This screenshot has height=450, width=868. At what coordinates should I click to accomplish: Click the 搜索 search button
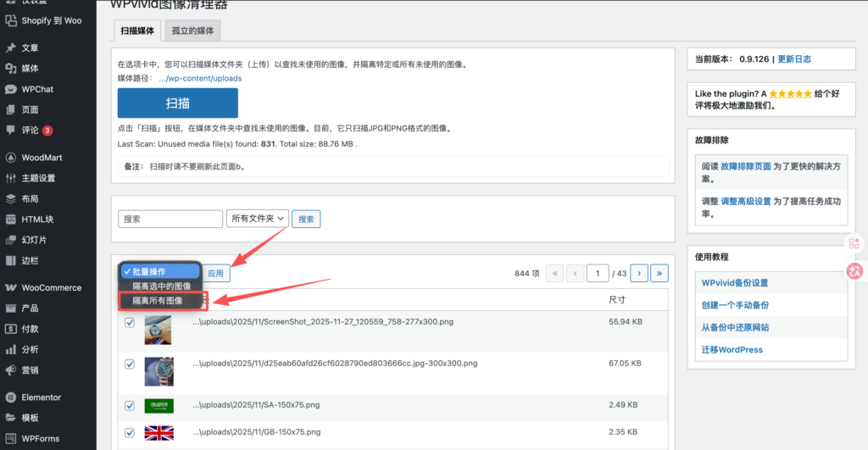click(x=306, y=219)
